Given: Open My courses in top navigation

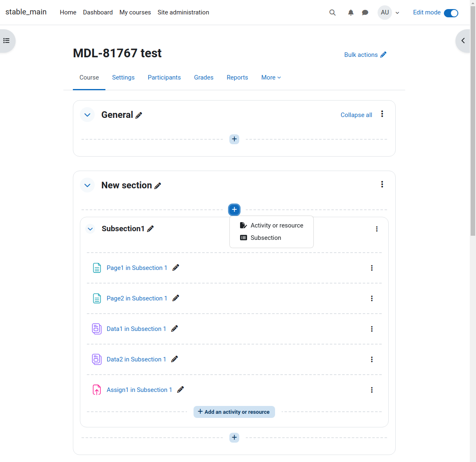Looking at the screenshot, I should 135,12.
